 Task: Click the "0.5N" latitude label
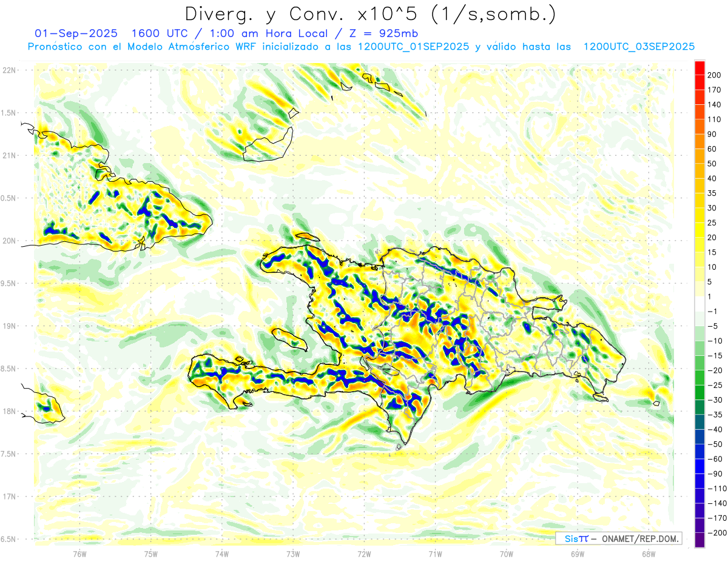tap(8, 198)
